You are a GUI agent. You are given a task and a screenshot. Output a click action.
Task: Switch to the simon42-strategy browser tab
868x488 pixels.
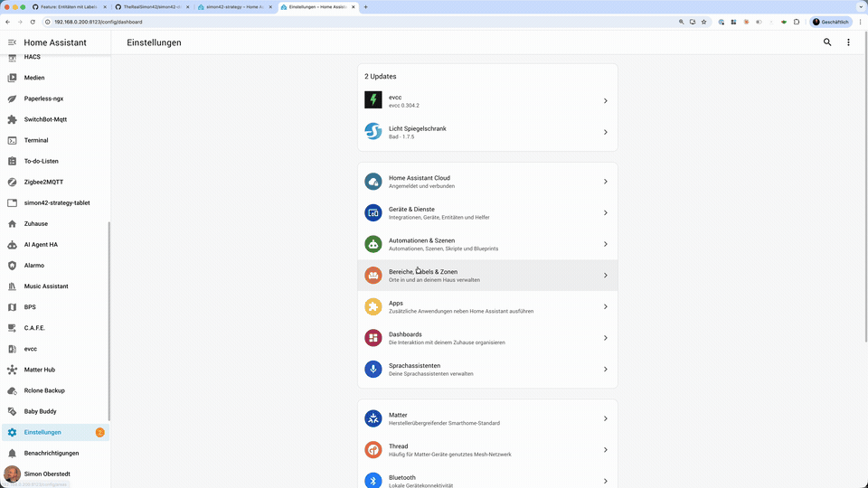[x=235, y=7]
